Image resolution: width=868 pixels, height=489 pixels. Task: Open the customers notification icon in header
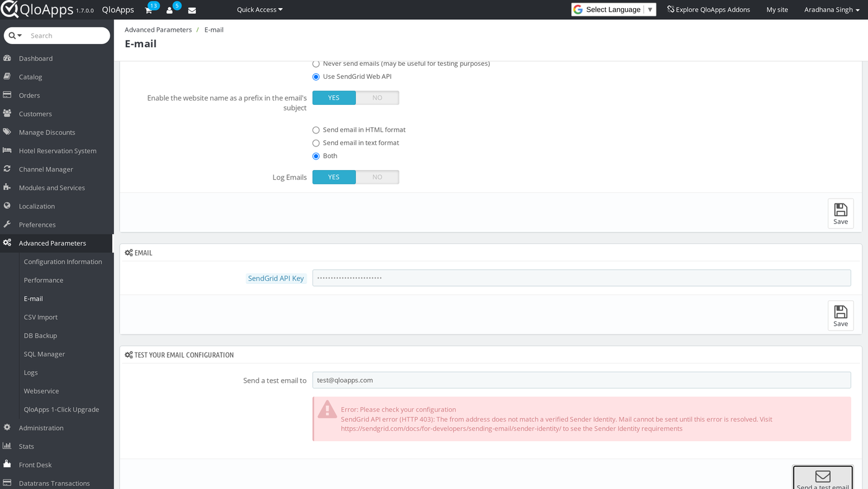click(x=169, y=10)
